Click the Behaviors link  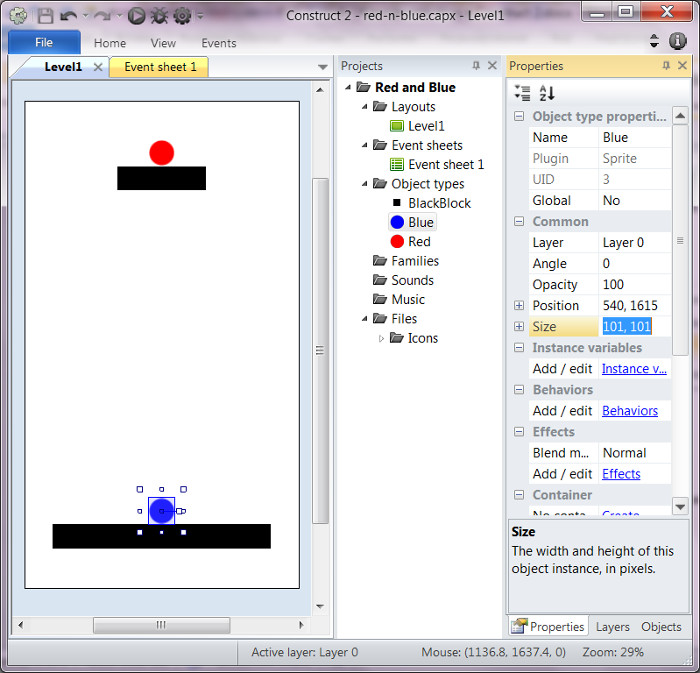pyautogui.click(x=629, y=411)
